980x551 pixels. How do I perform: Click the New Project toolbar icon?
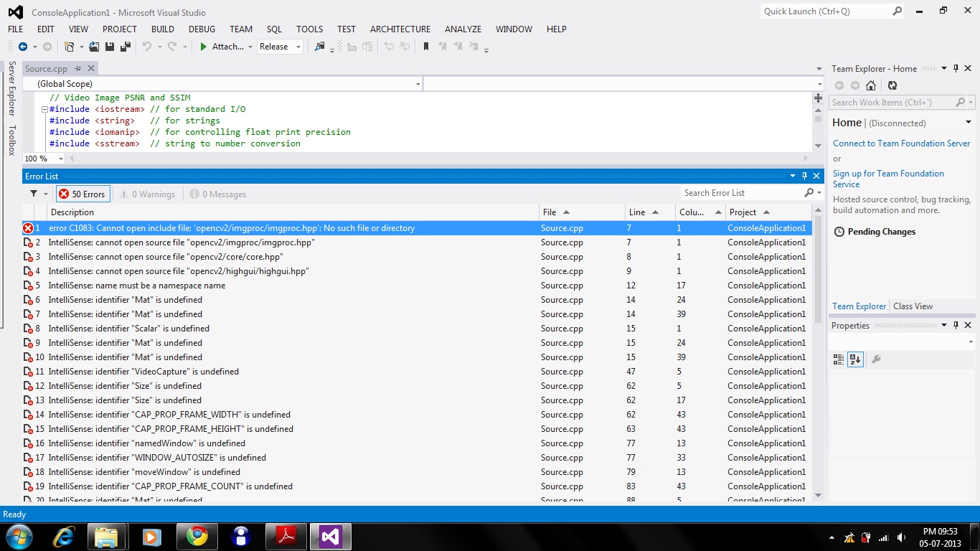pyautogui.click(x=69, y=47)
